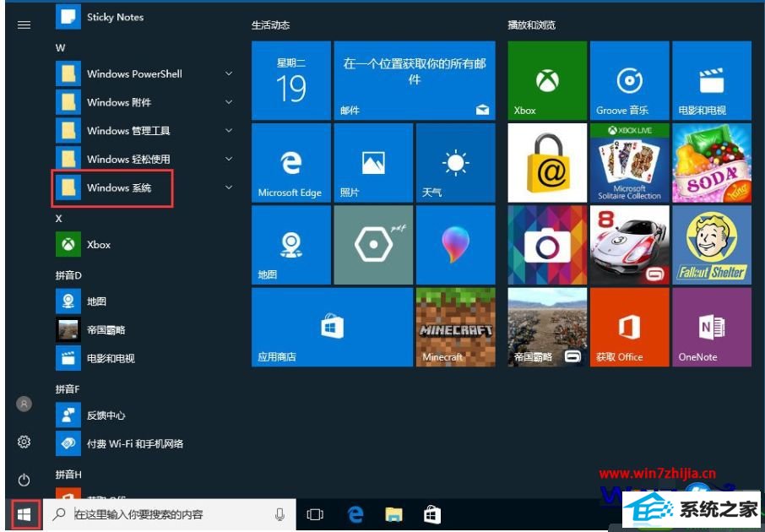Screen dimensions: 765x532
Task: Open the 获取 Office tile
Action: 629,327
